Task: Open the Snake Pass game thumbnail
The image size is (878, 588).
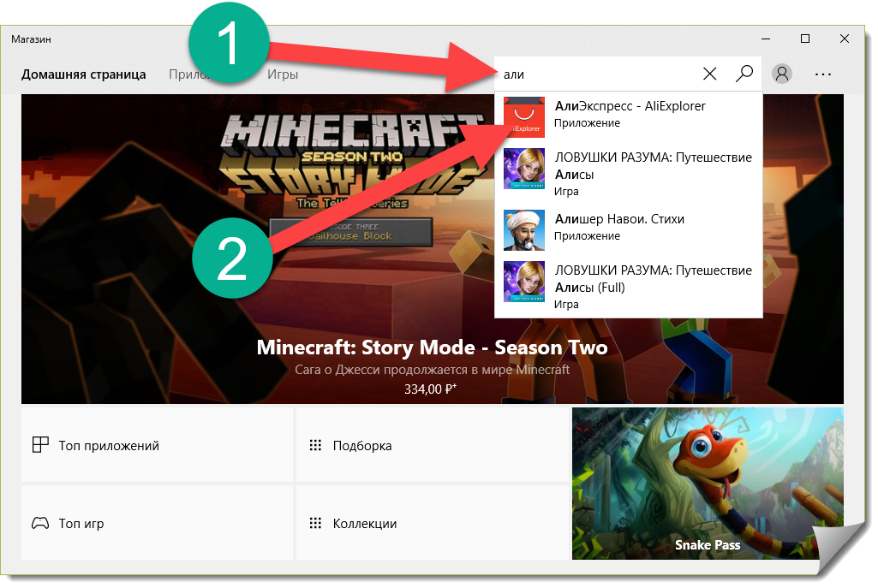Action: click(707, 483)
